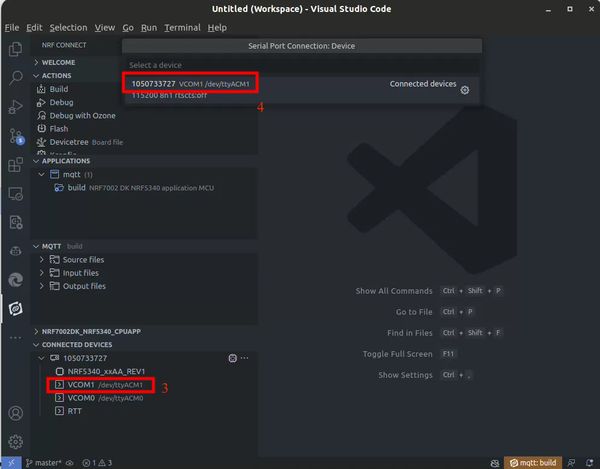Connect to RTT entry
This screenshot has height=469, width=600.
click(68, 411)
